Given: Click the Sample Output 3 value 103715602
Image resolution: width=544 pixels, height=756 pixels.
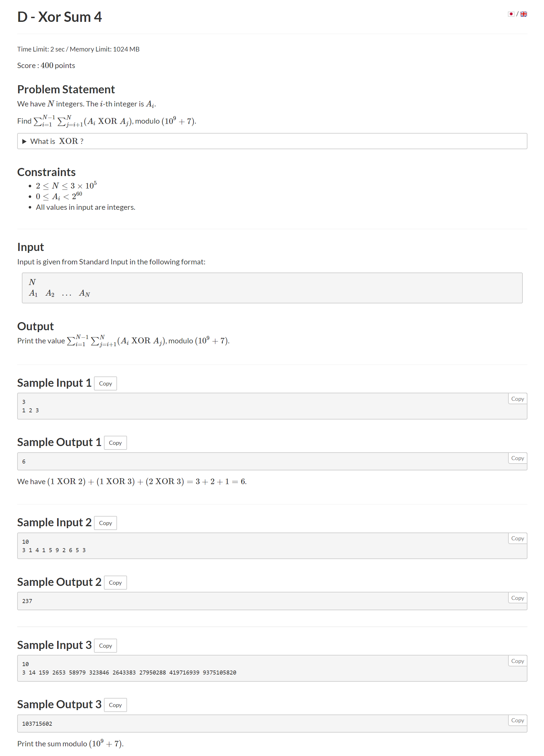Looking at the screenshot, I should (37, 724).
